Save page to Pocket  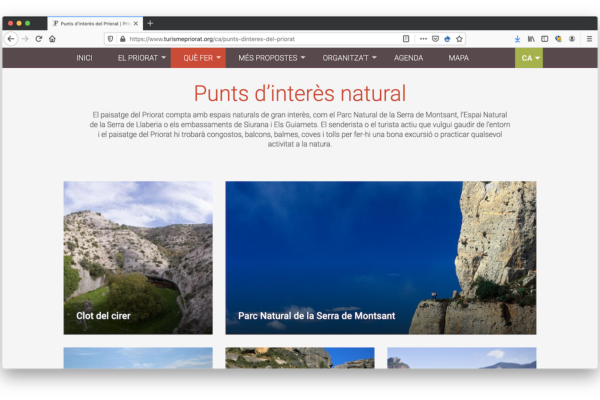[435, 39]
